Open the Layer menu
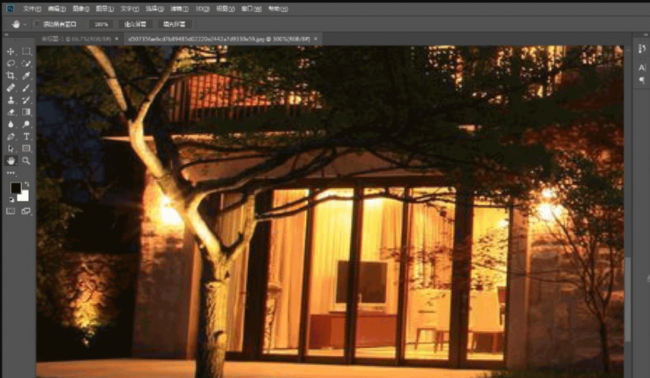The height and width of the screenshot is (378, 650). tap(104, 9)
